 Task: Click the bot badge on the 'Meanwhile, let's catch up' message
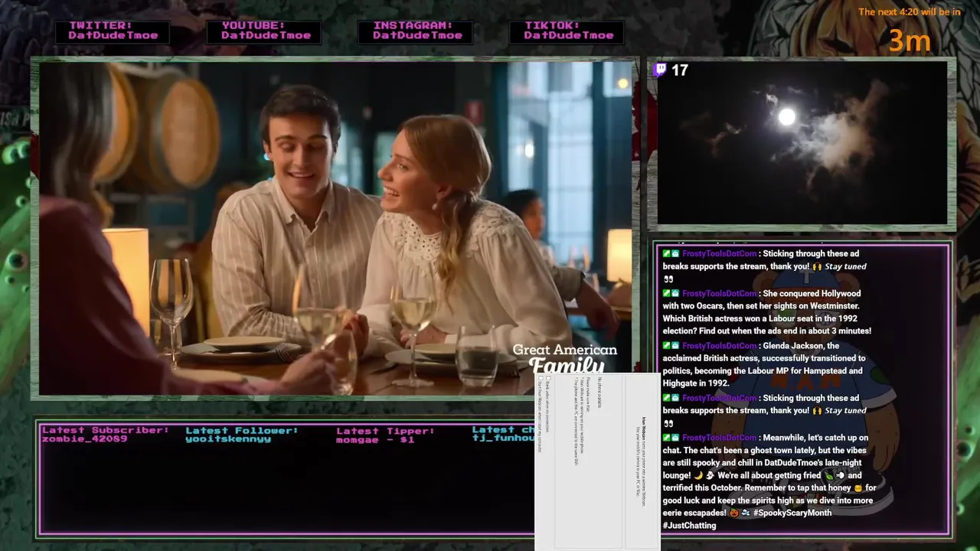click(x=675, y=437)
